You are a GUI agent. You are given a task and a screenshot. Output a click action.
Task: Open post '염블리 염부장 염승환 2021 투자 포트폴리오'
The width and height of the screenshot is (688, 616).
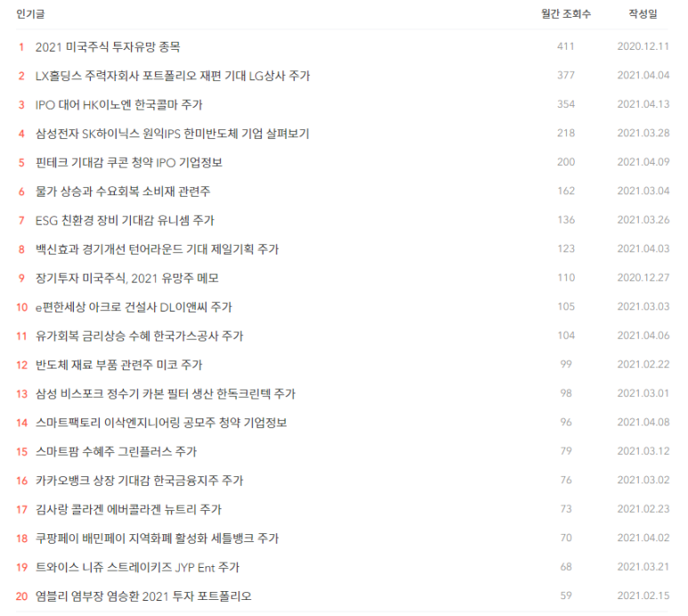tap(143, 597)
